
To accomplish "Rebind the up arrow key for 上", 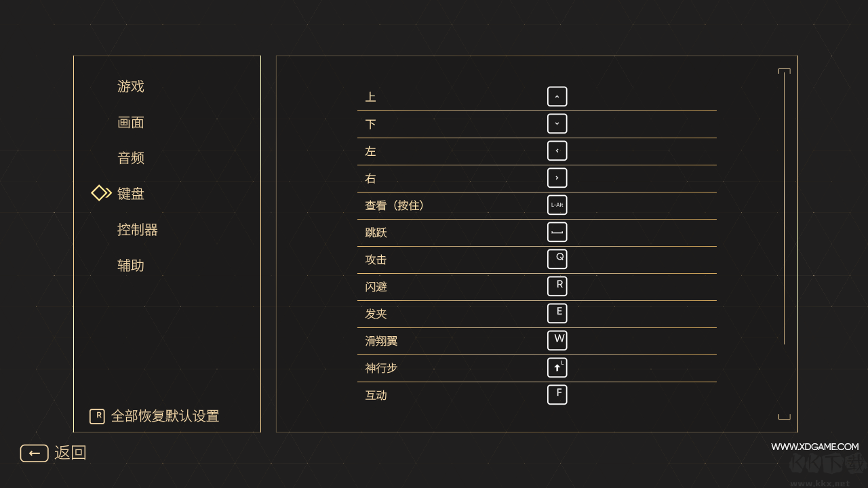I will coord(557,96).
